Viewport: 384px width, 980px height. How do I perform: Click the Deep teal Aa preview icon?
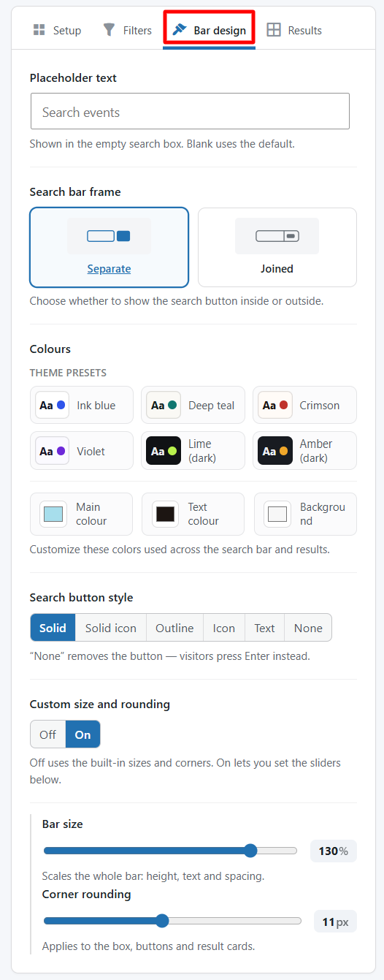point(164,405)
